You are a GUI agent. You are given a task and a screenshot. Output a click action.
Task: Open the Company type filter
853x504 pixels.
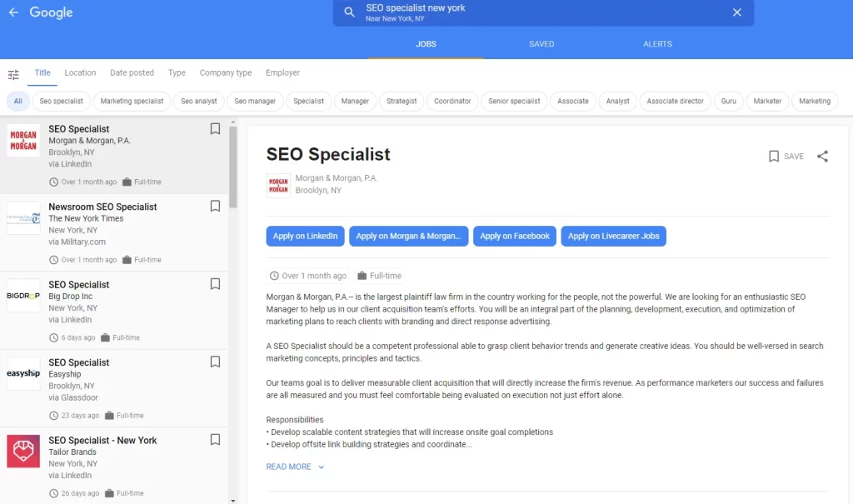point(225,72)
